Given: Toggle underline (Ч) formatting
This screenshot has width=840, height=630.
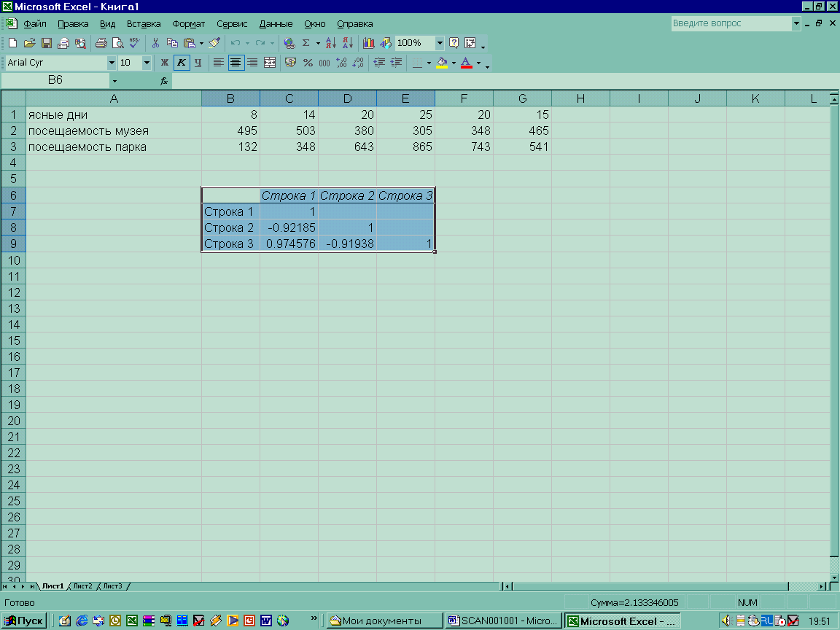Looking at the screenshot, I should pyautogui.click(x=198, y=63).
